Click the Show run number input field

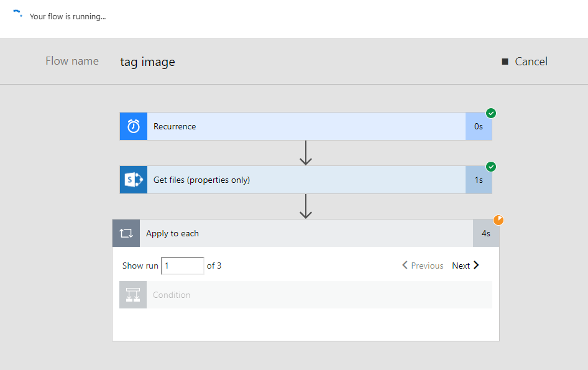(182, 266)
